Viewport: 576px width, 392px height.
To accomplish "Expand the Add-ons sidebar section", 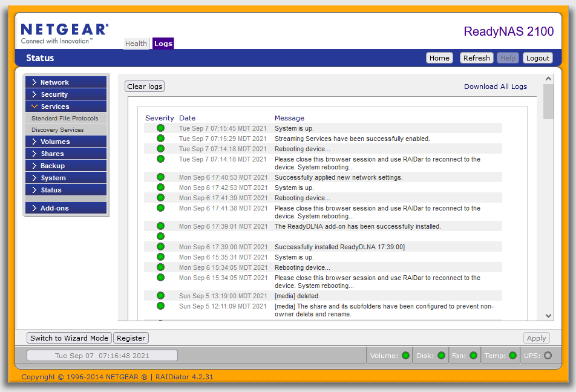I will point(66,208).
